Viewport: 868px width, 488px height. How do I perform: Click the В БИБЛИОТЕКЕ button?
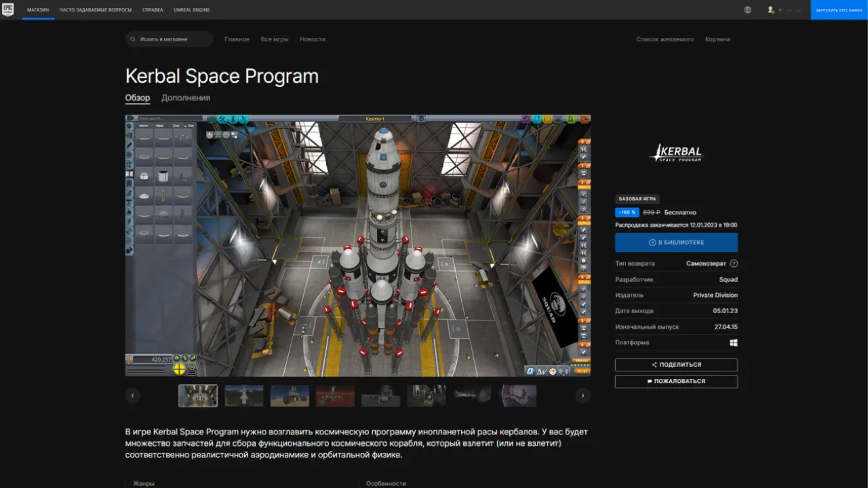(x=676, y=243)
